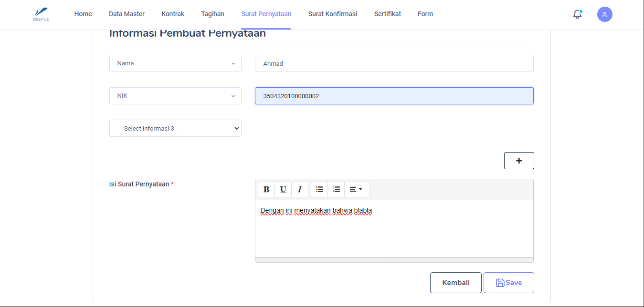Open the Surat Konfirmasi menu
Image resolution: width=644 pixels, height=307 pixels.
332,14
